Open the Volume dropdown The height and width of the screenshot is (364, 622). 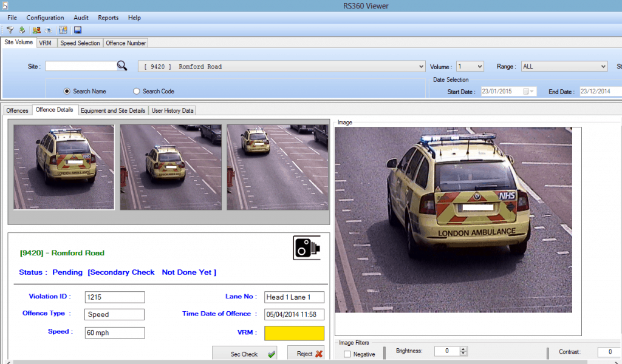pyautogui.click(x=470, y=67)
